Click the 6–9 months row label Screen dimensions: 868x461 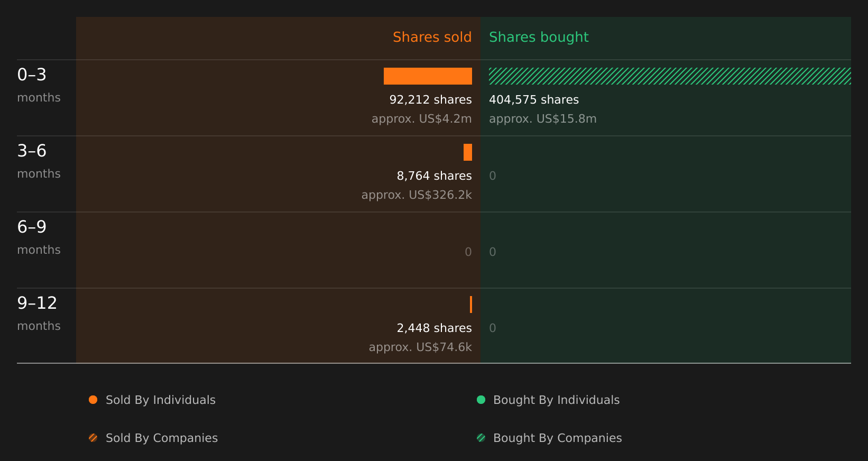(39, 237)
